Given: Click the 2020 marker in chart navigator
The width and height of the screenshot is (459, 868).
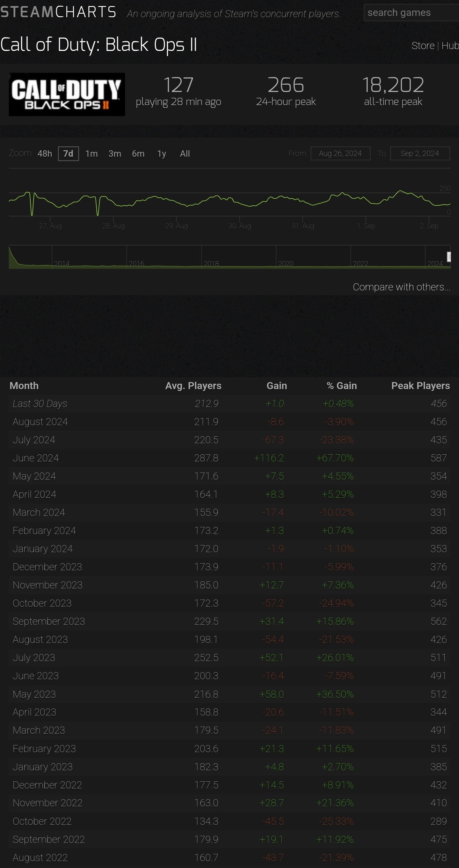Looking at the screenshot, I should pos(286,264).
